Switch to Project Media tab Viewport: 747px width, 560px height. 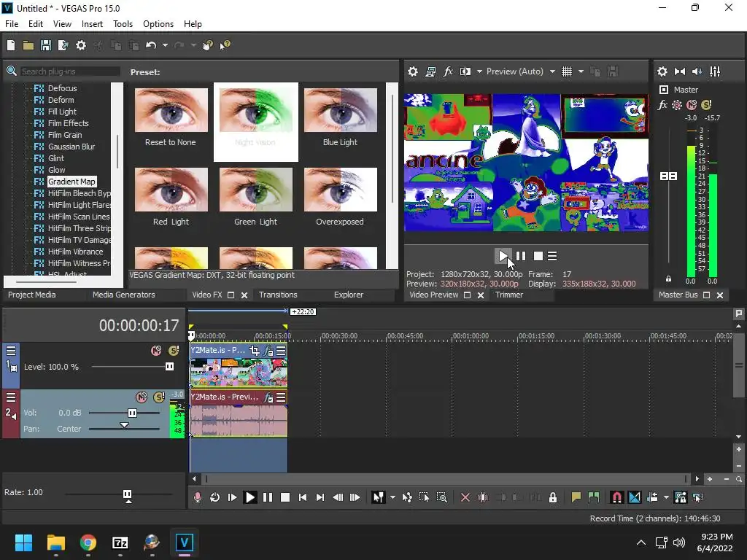pos(32,295)
